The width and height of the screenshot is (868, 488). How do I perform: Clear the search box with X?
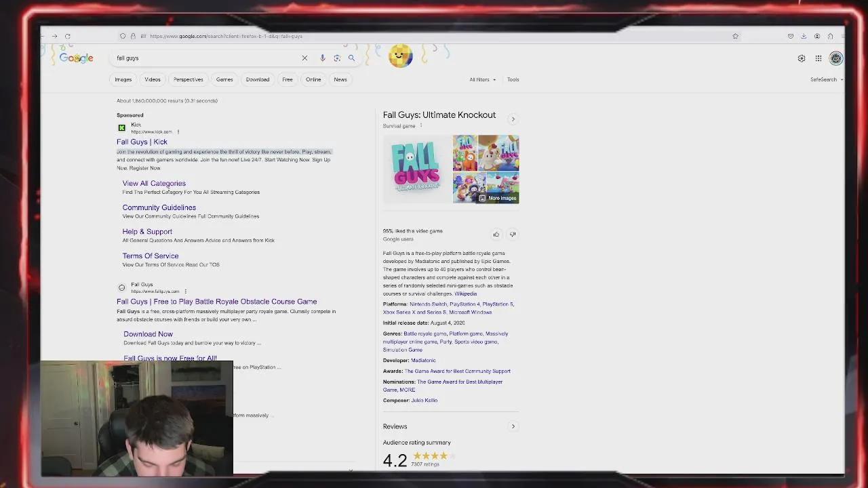point(304,58)
